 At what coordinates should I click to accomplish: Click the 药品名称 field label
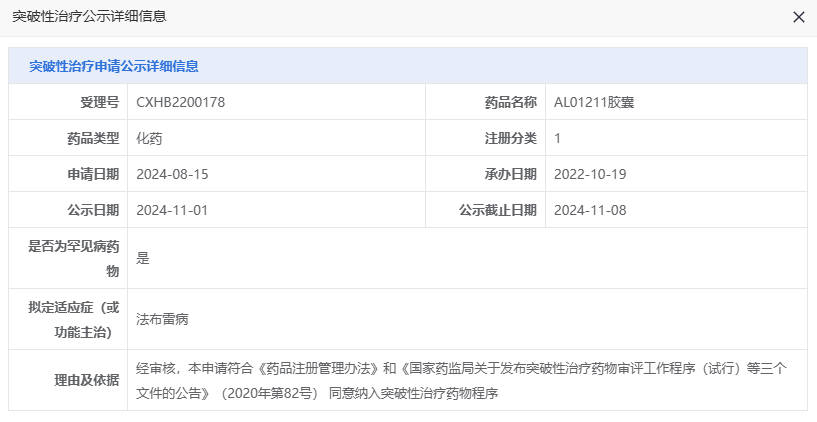[511, 102]
